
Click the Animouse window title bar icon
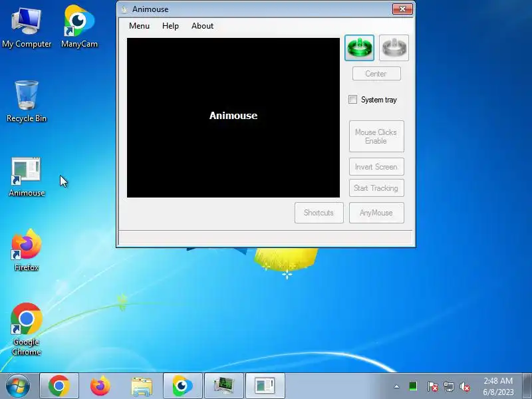point(124,9)
